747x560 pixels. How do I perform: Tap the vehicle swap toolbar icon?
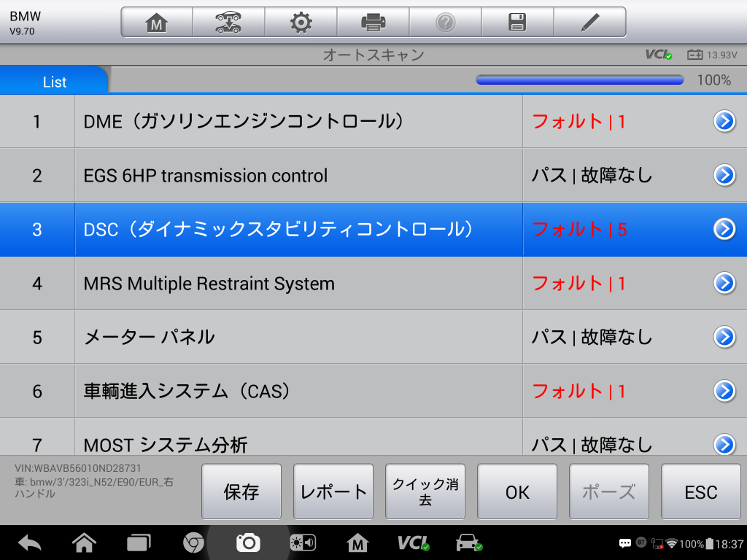click(x=228, y=23)
